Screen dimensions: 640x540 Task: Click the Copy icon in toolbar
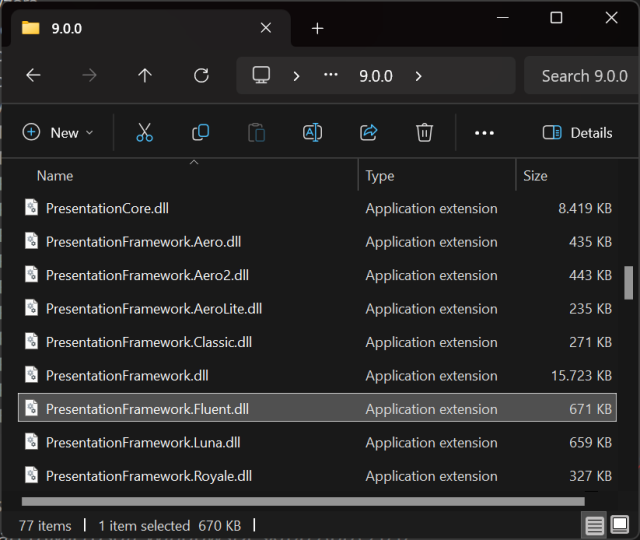pyautogui.click(x=200, y=132)
